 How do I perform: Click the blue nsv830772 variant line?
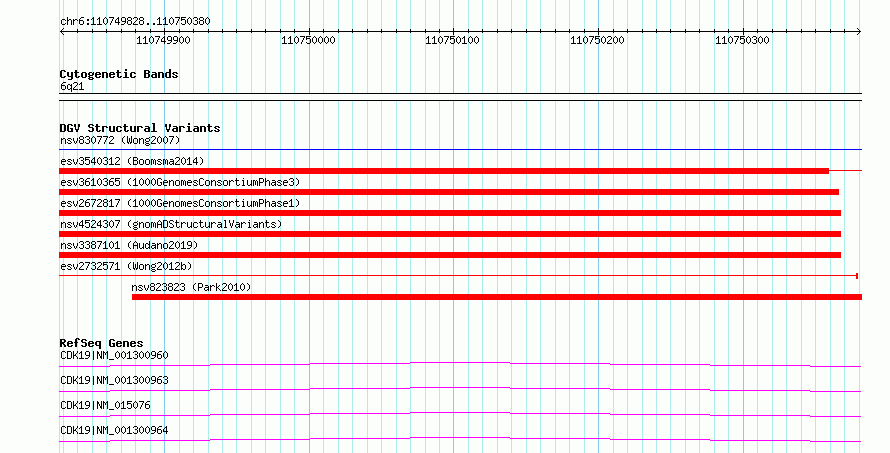pos(460,150)
